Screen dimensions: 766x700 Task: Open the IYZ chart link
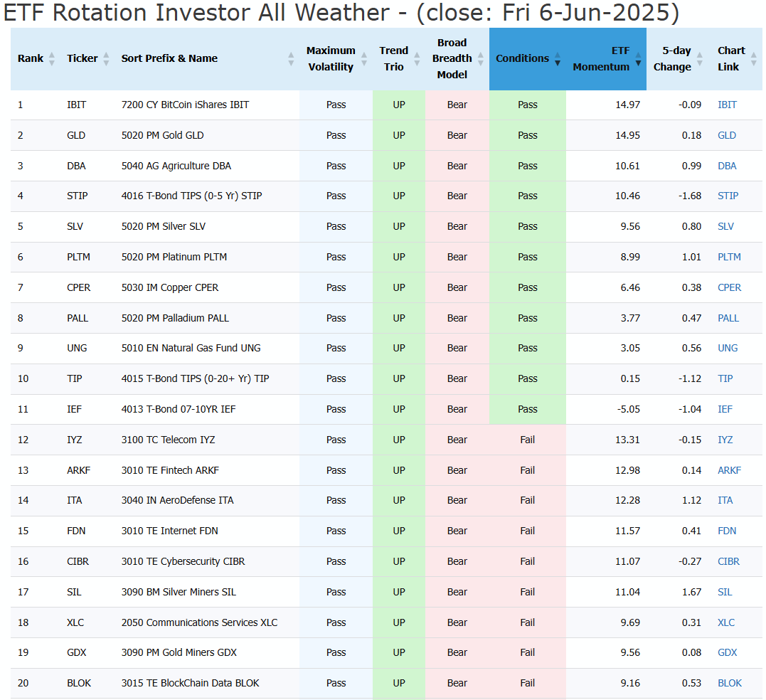[725, 440]
